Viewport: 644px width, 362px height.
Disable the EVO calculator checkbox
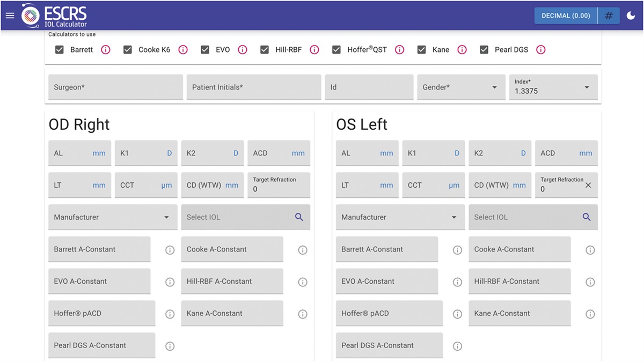pyautogui.click(x=205, y=50)
